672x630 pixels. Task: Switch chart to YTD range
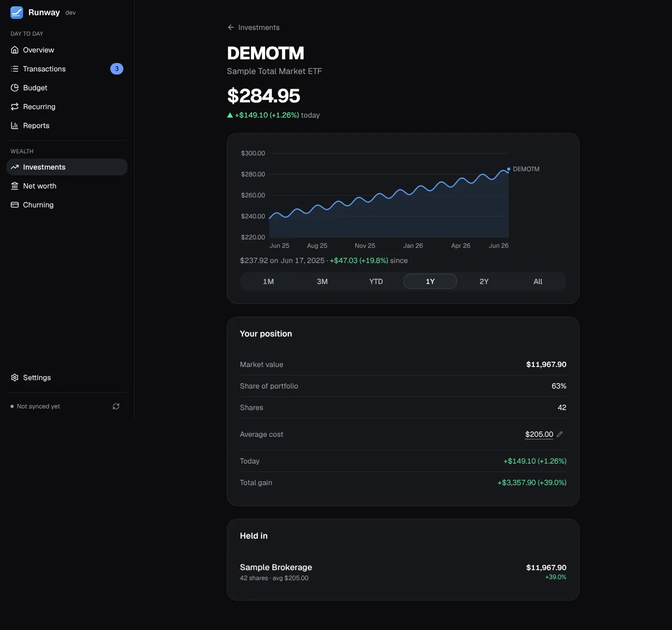point(376,281)
